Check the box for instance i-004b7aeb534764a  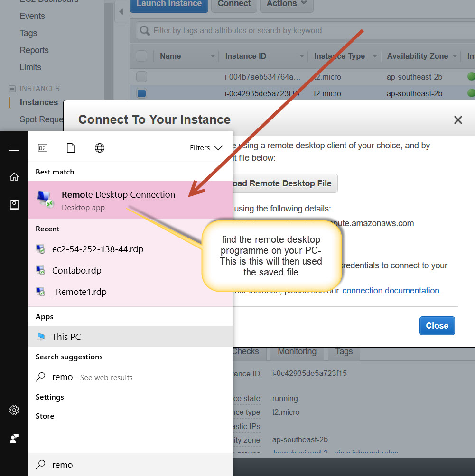141,76
